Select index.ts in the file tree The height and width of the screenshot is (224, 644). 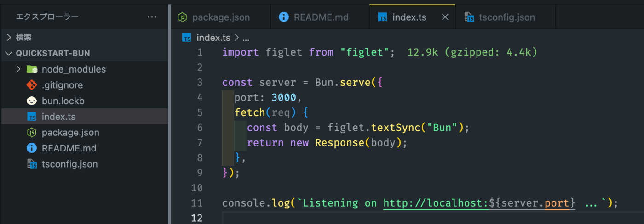point(84,117)
